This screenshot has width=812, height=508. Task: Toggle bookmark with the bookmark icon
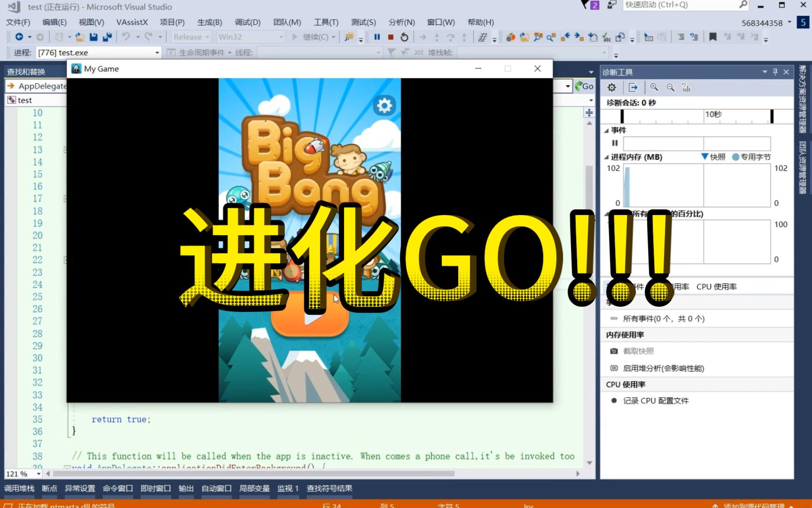713,37
